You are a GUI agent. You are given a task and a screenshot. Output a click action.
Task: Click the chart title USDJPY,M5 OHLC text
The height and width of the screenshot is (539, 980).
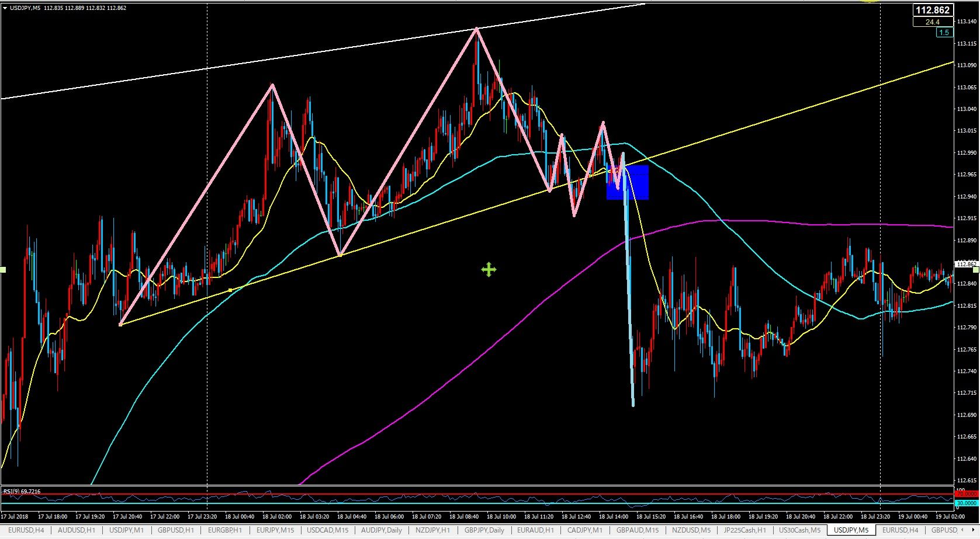coord(68,8)
